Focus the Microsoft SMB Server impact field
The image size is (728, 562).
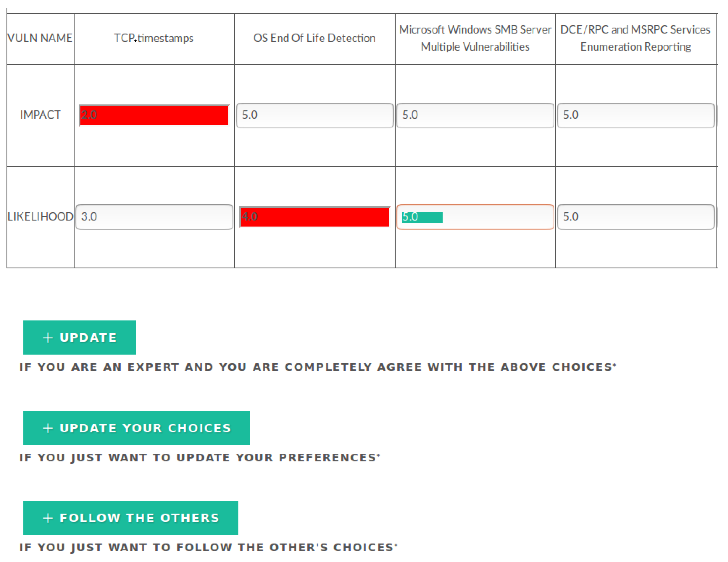475,115
